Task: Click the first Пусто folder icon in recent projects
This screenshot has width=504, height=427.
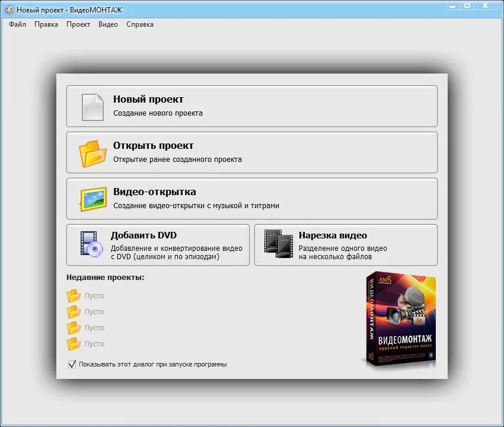Action: tap(74, 296)
